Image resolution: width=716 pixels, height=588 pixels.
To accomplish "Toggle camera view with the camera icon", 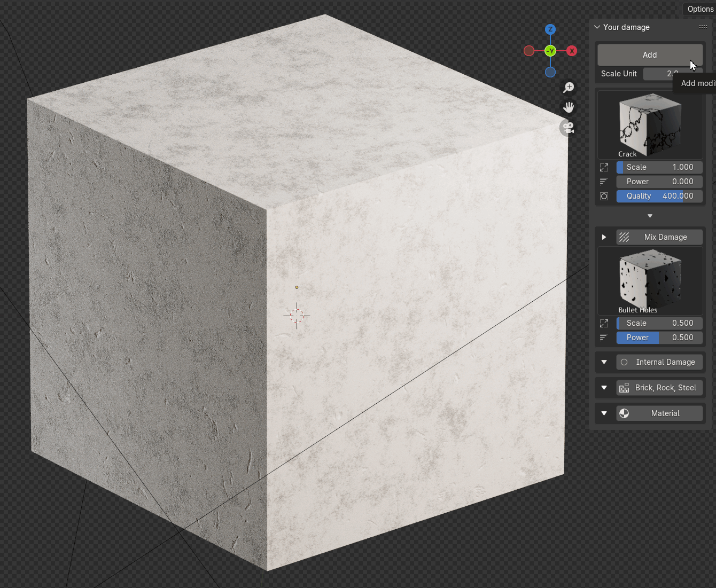I will click(x=569, y=128).
